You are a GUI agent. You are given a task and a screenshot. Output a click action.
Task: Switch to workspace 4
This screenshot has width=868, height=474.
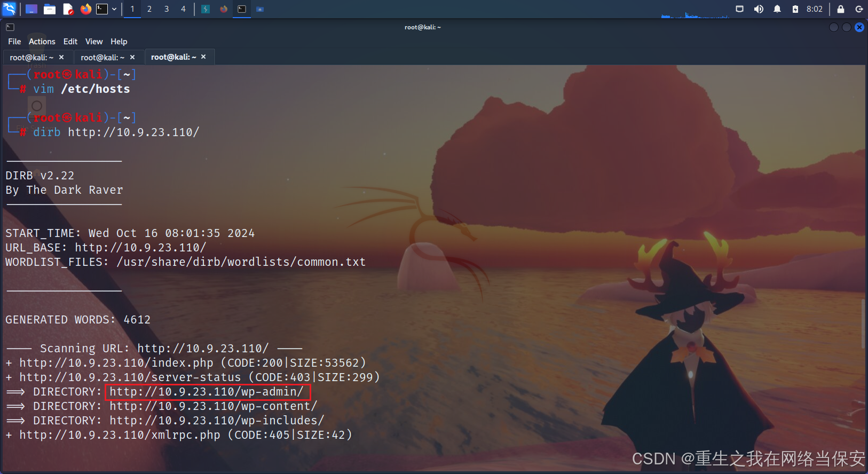183,9
